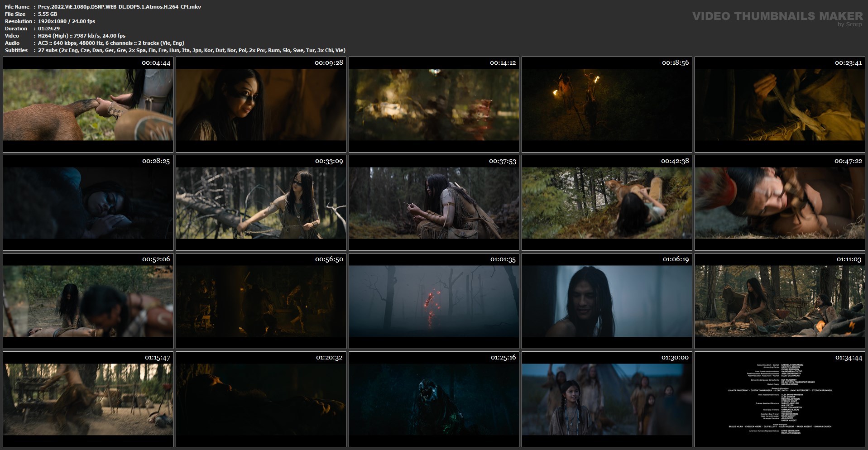Click the File Name label
The height and width of the screenshot is (450, 868).
tap(17, 7)
